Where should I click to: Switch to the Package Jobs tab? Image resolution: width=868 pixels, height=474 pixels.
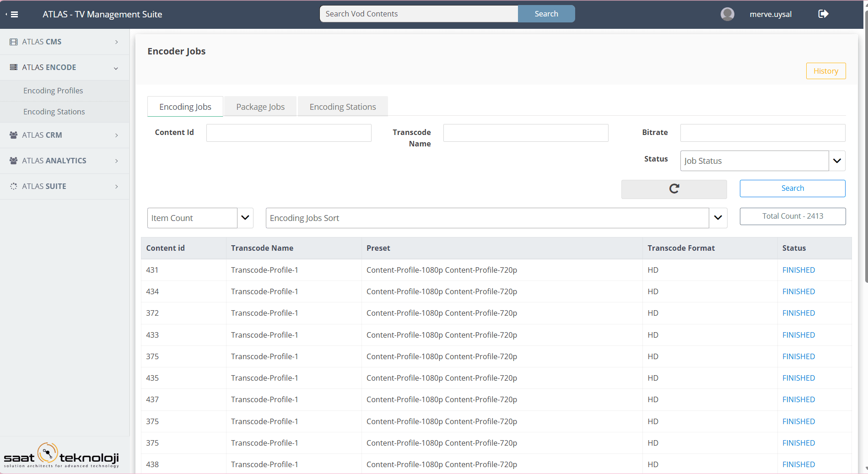pos(260,107)
